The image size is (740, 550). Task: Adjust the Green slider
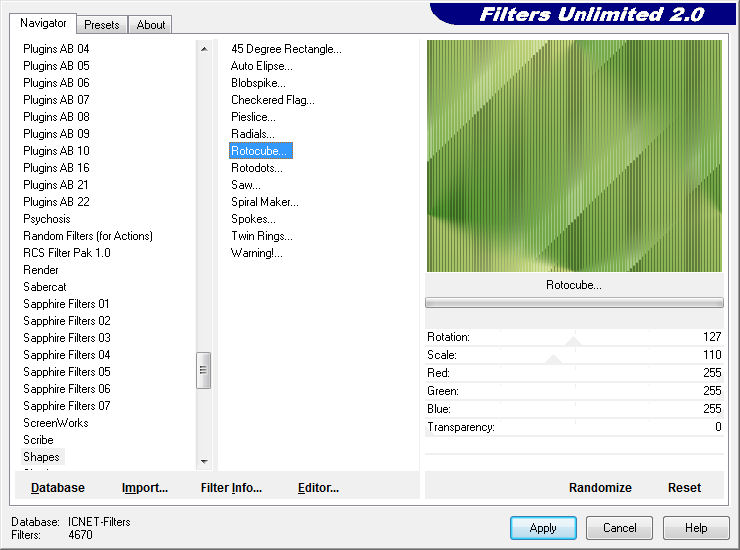[574, 391]
